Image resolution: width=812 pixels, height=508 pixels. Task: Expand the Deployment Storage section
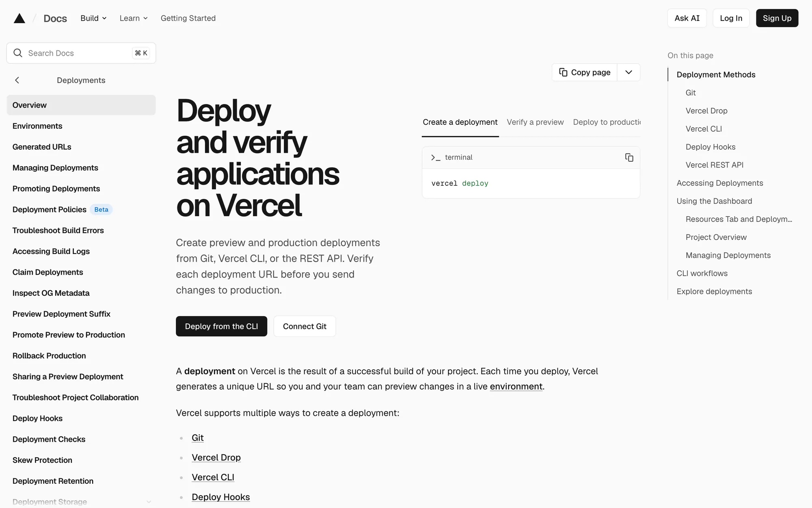point(149,502)
